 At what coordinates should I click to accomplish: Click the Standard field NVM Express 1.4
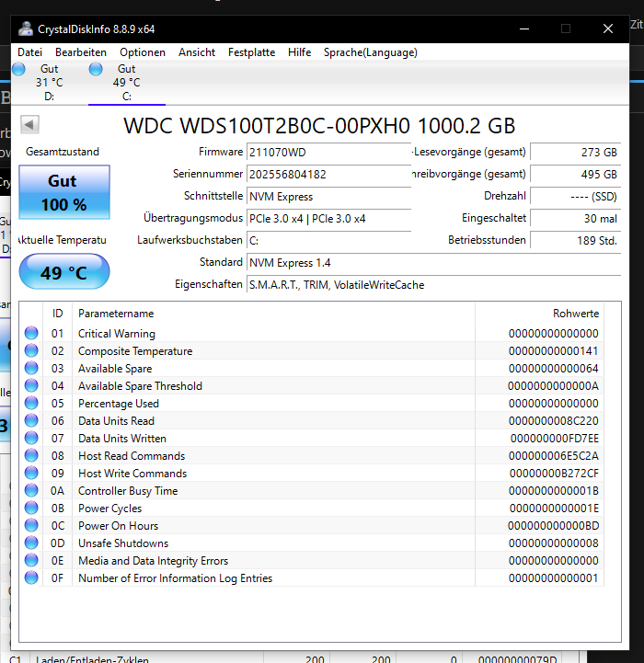pyautogui.click(x=433, y=263)
